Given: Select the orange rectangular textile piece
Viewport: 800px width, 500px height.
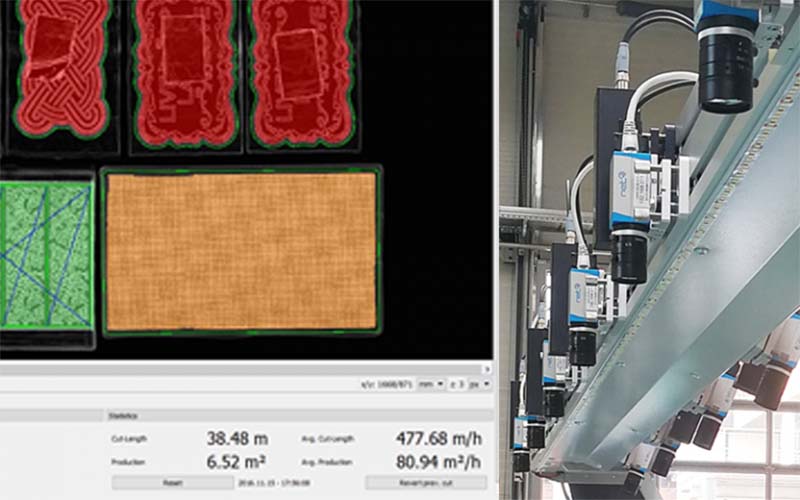Looking at the screenshot, I should pyautogui.click(x=240, y=251).
